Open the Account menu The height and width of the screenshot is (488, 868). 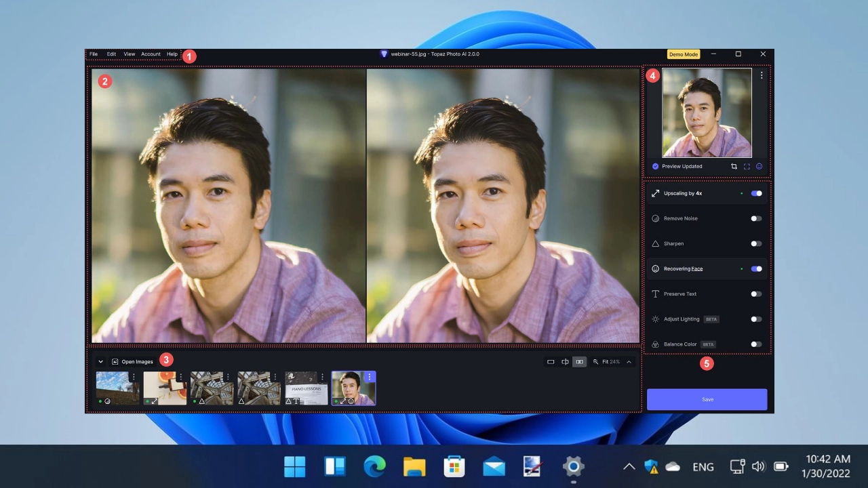pos(151,54)
